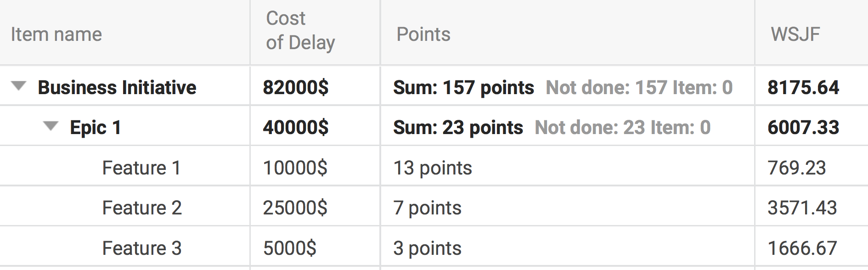Click the Business Initiative WSJF value 8175.64
Image resolution: width=868 pixels, height=270 pixels.
[803, 87]
